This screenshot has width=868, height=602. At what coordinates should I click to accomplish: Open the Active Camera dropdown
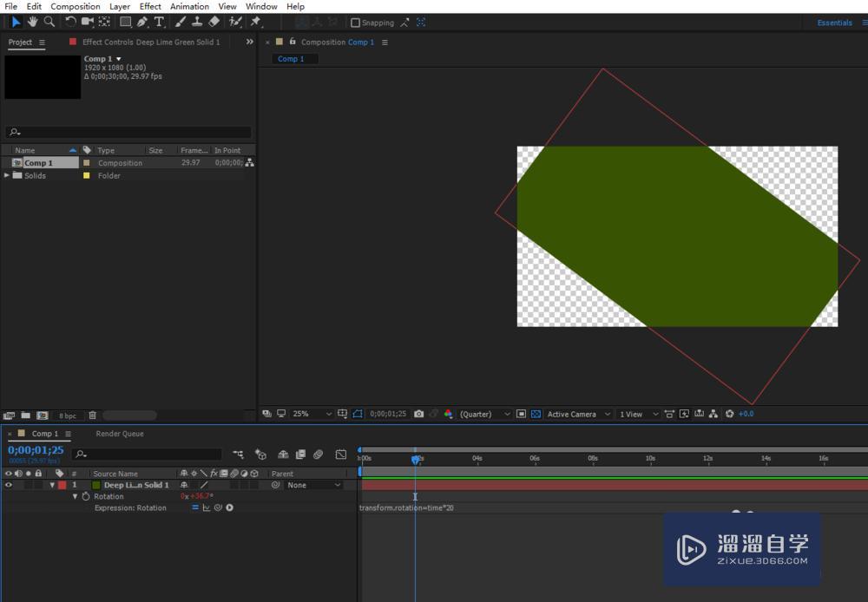click(578, 414)
